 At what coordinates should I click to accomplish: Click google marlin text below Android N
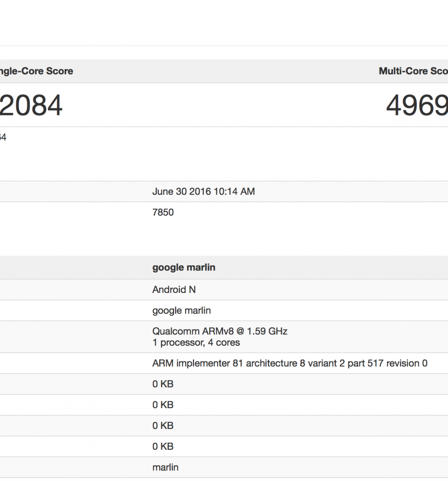181,310
